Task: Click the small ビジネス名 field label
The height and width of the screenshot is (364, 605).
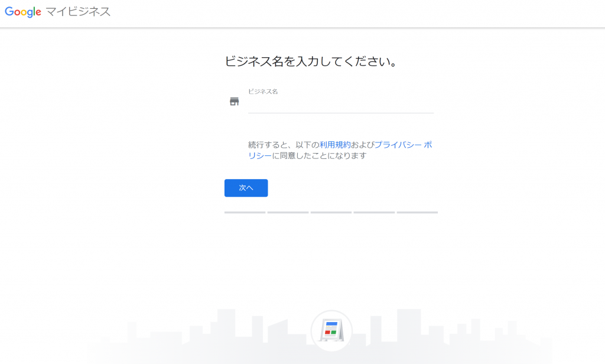Action: pyautogui.click(x=263, y=92)
